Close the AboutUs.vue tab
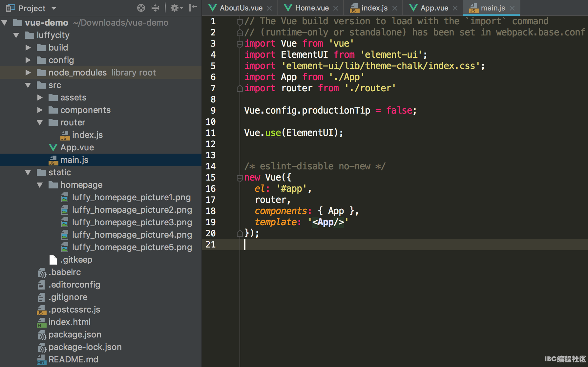 (x=269, y=8)
